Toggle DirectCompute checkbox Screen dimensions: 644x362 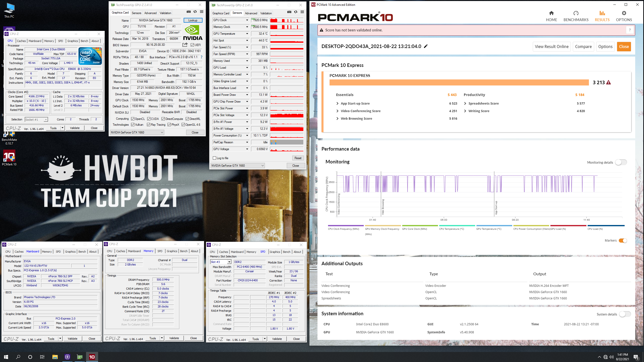pos(163,119)
